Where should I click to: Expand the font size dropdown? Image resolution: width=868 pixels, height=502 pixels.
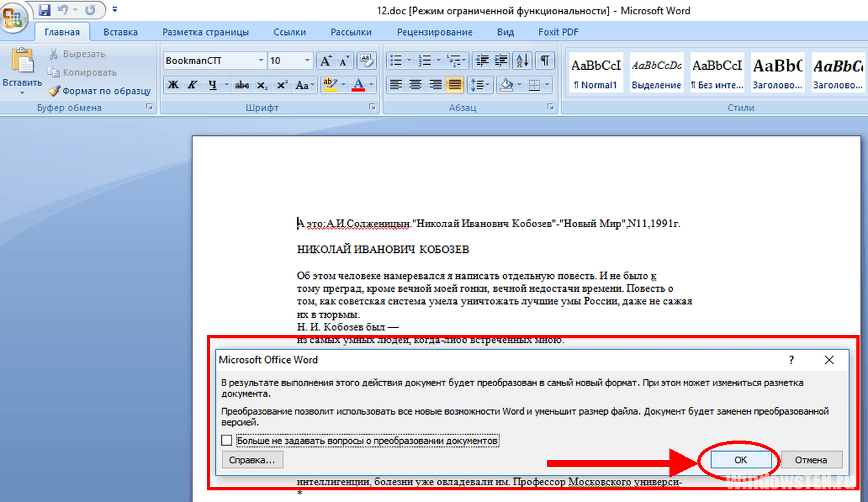coord(308,61)
